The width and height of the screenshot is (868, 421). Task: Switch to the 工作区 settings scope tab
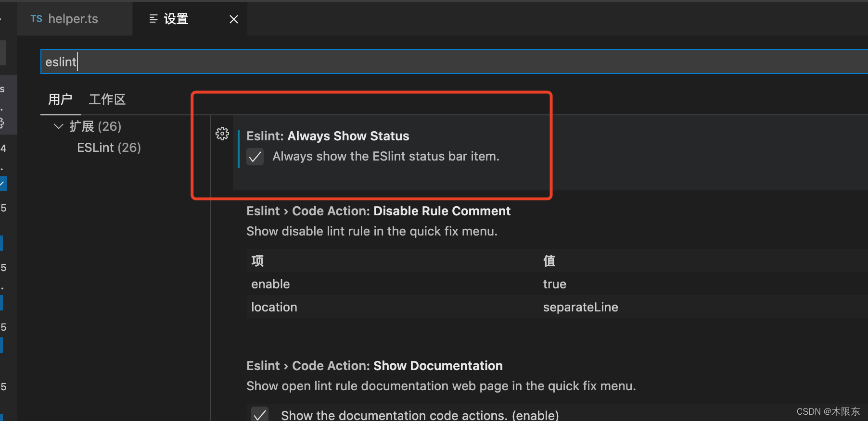tap(107, 99)
